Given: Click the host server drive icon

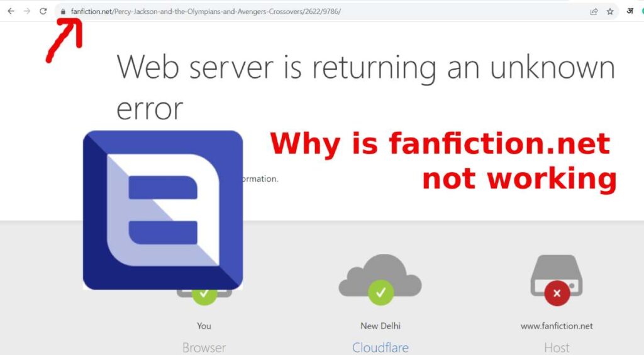Looking at the screenshot, I should pos(557,275).
